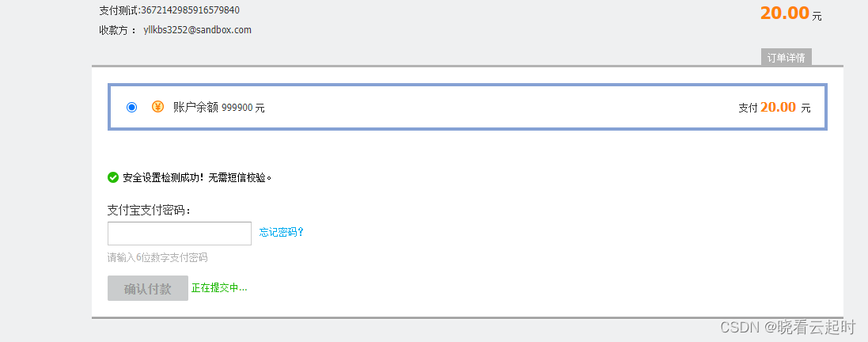868x342 pixels.
Task: Open the 忘记密码? link
Action: pyautogui.click(x=281, y=232)
